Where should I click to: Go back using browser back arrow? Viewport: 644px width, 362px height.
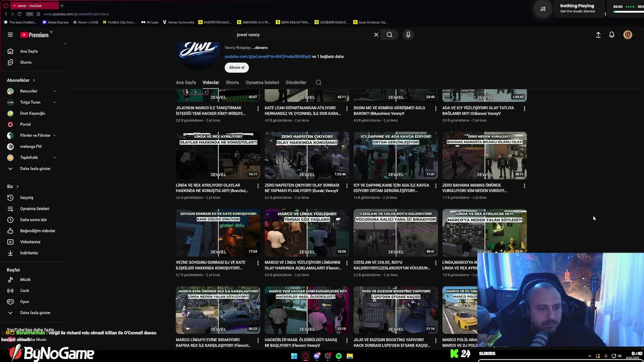tap(6, 14)
